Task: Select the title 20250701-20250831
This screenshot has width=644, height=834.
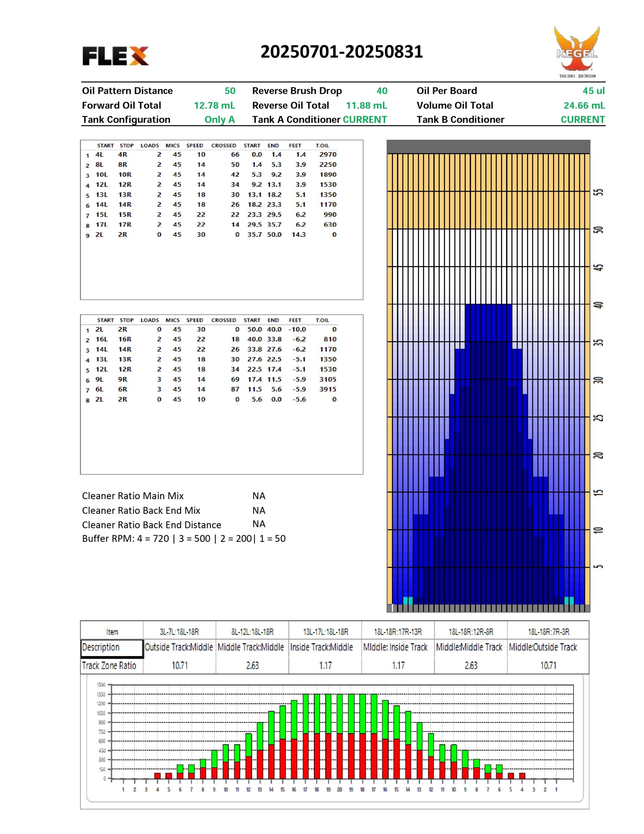Action: click(x=342, y=51)
